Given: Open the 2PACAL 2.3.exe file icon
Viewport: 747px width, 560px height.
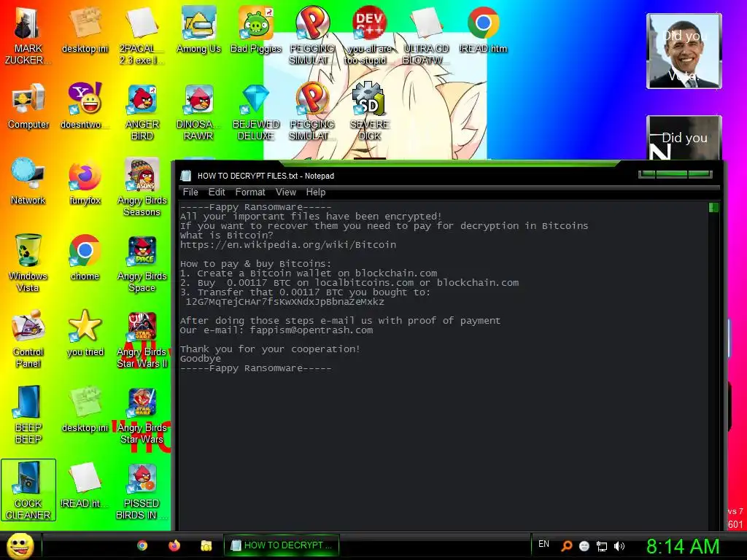Looking at the screenshot, I should click(142, 36).
